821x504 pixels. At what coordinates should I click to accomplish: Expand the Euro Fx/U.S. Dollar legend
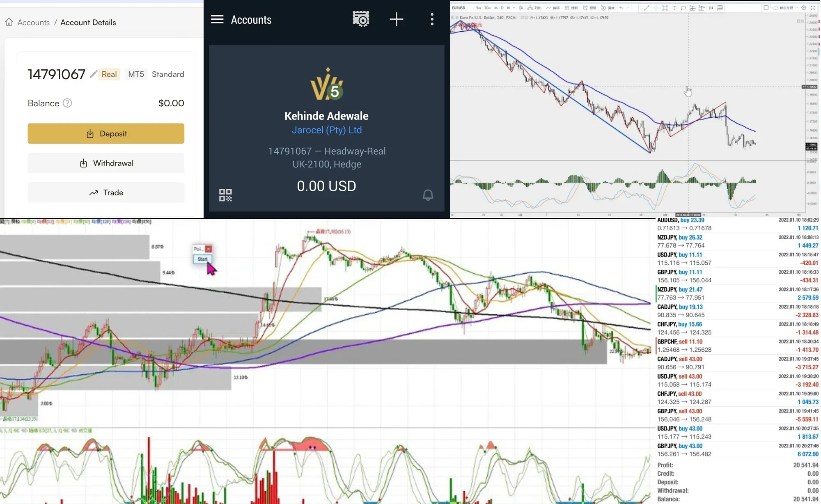(x=452, y=18)
